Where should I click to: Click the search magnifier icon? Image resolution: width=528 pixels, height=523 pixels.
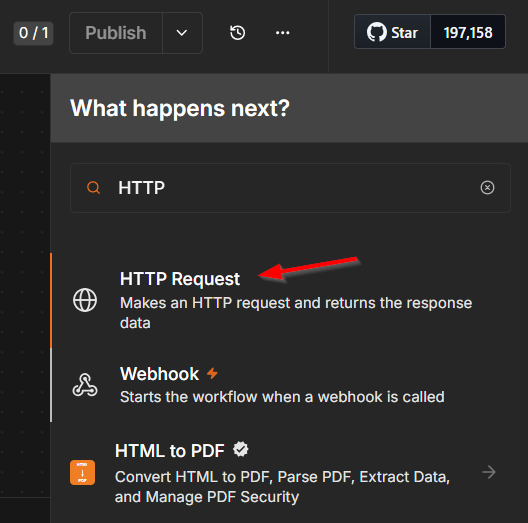[x=94, y=188]
